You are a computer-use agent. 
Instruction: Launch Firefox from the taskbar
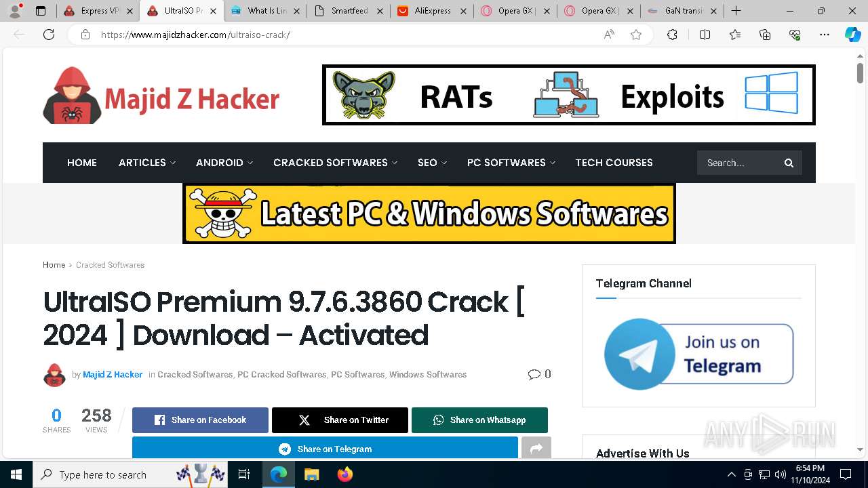[344, 474]
